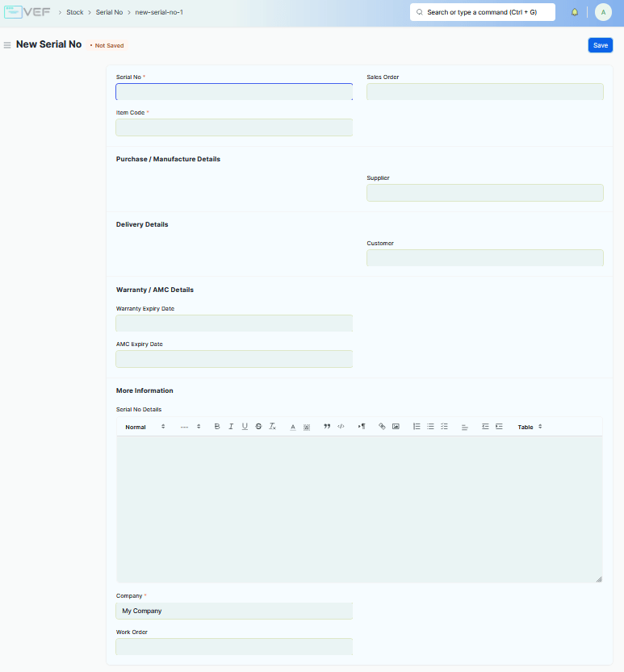
Task: Start an ordered numbered list
Action: point(417,427)
